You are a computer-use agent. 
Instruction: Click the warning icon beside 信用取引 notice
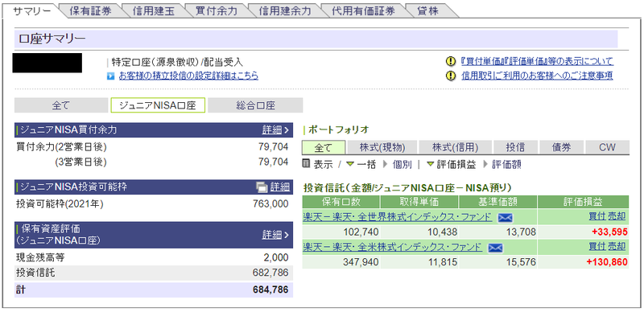tap(451, 76)
